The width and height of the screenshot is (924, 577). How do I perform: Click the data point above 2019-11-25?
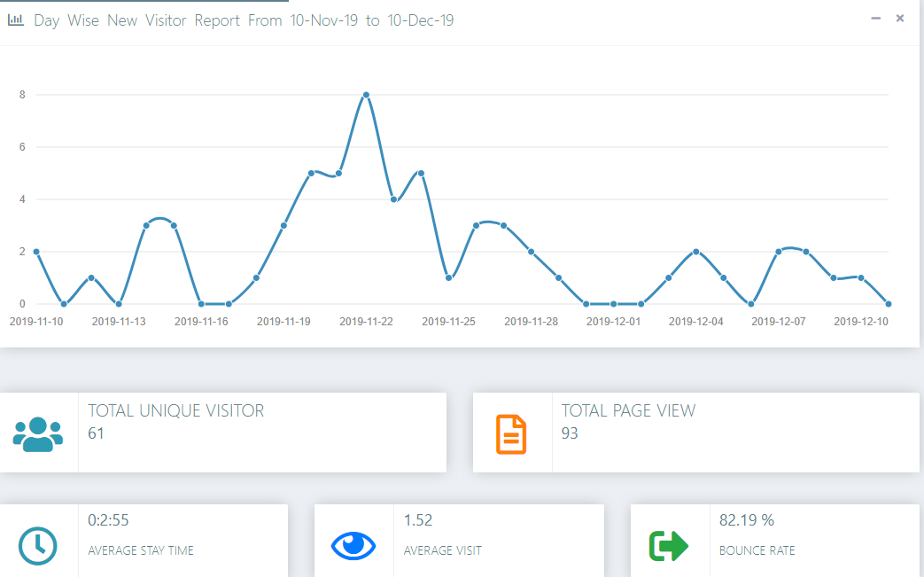coord(448,277)
